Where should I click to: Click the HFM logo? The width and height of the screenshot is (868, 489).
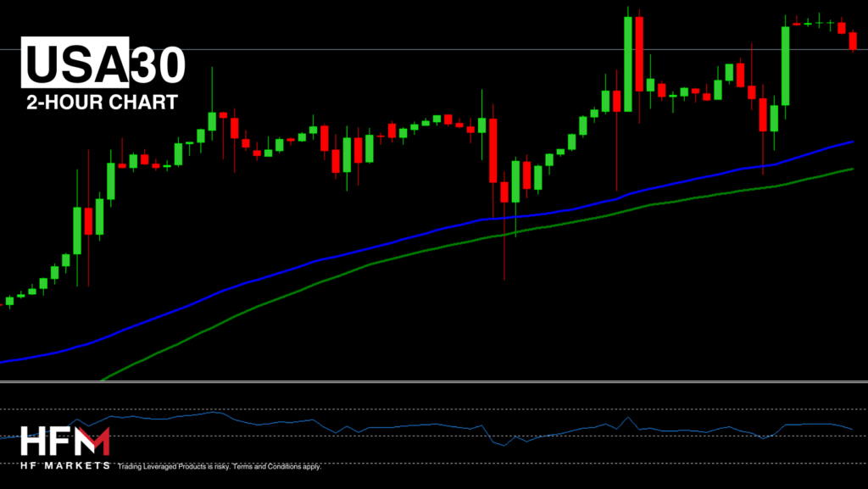[x=64, y=443]
